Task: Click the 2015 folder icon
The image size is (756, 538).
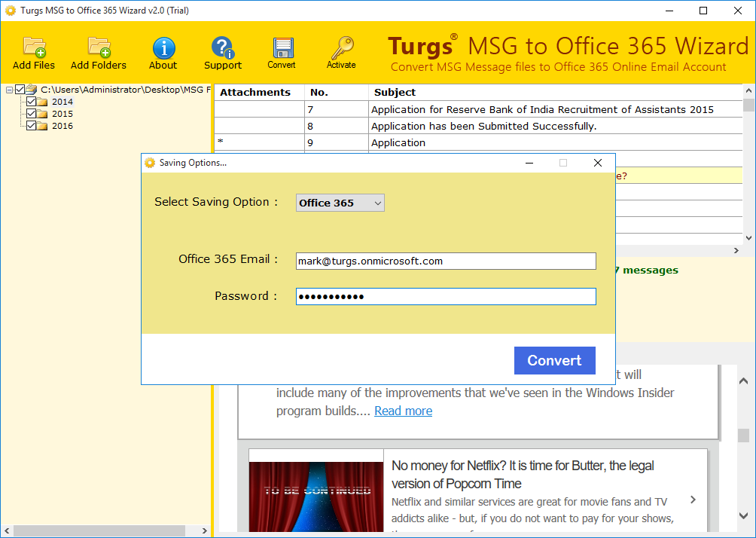Action: pyautogui.click(x=42, y=114)
